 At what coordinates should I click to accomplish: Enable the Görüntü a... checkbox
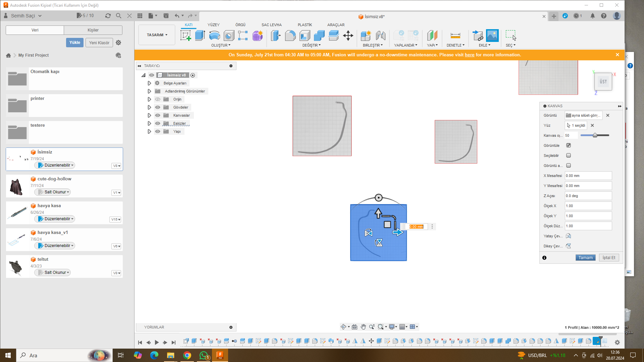tap(569, 166)
